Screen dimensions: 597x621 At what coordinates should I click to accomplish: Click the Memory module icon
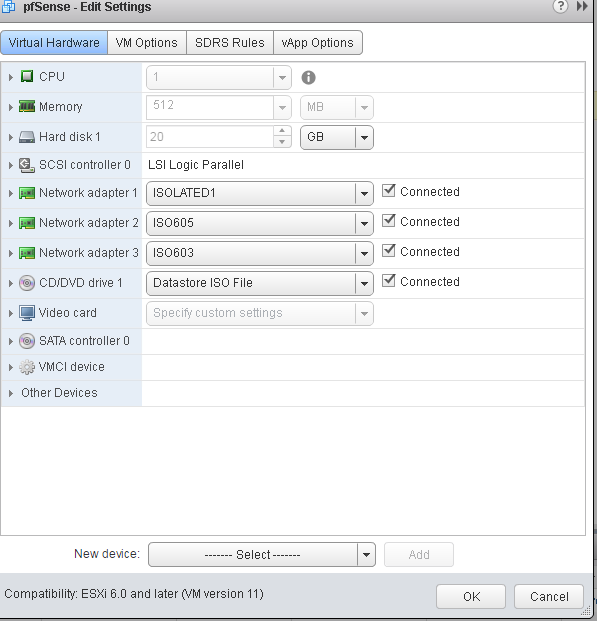(x=27, y=106)
